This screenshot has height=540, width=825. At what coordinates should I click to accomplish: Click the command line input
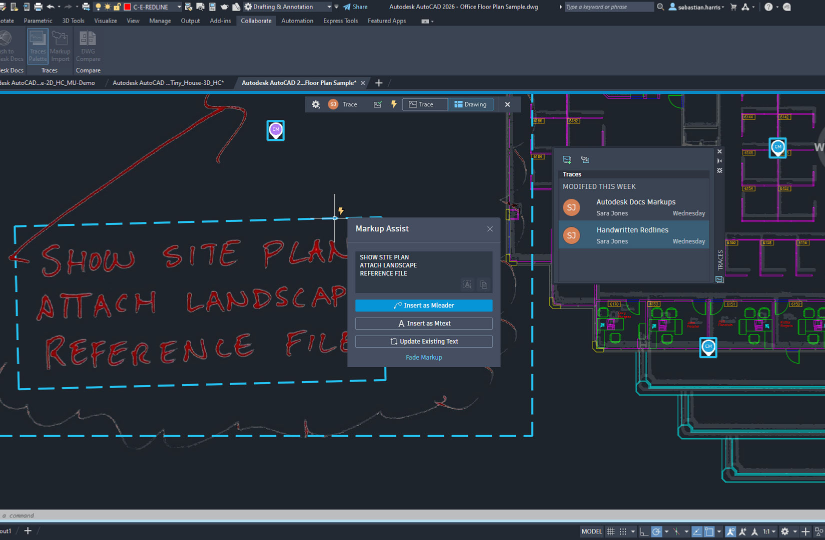(412, 515)
